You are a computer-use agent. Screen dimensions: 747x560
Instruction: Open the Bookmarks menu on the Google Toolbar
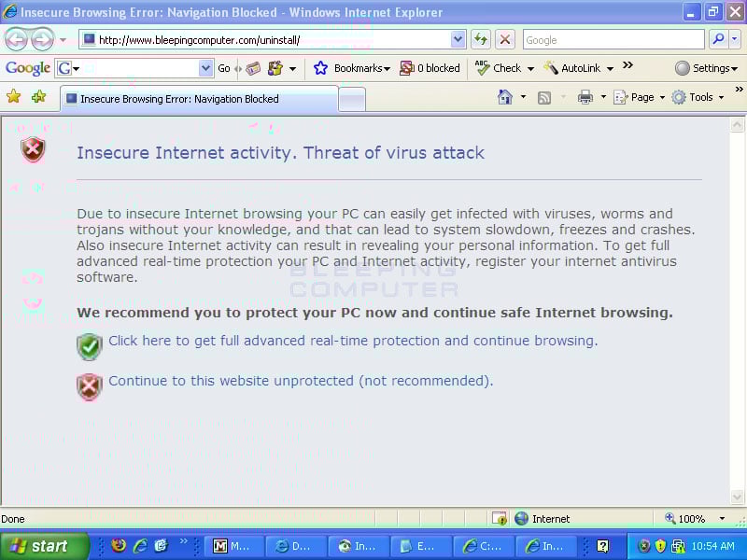coord(361,68)
